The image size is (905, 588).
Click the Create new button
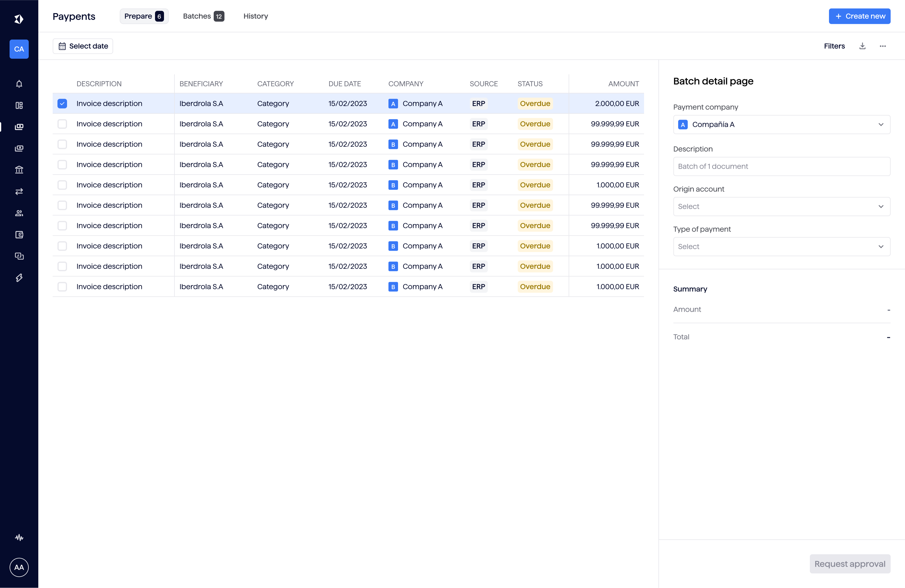click(x=860, y=16)
